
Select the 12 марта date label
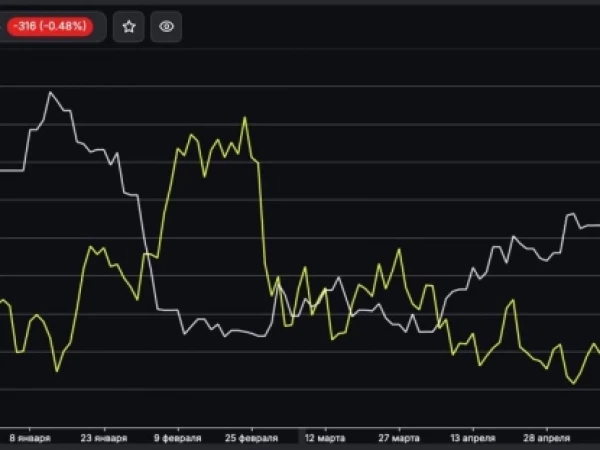point(325,438)
